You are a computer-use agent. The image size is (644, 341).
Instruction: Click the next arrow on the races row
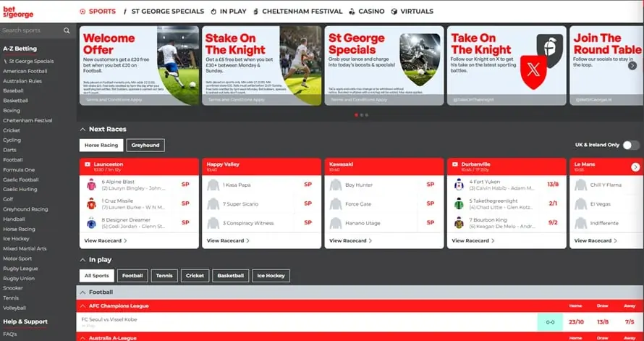[x=635, y=167]
